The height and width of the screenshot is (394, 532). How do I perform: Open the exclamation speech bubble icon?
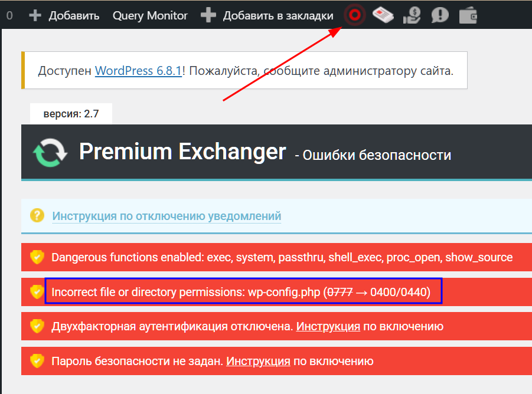tap(440, 15)
